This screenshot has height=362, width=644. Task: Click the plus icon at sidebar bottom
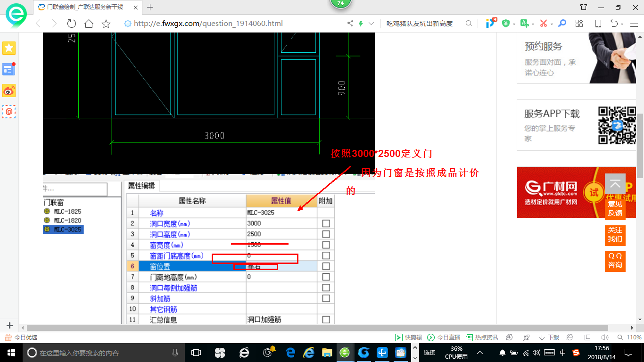click(x=9, y=326)
